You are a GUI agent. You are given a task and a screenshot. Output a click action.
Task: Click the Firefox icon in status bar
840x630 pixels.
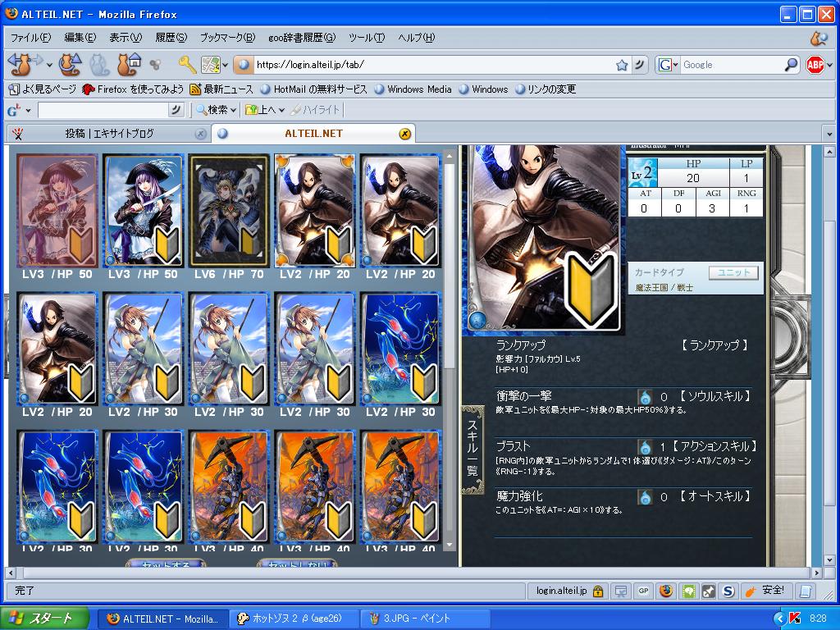[666, 591]
